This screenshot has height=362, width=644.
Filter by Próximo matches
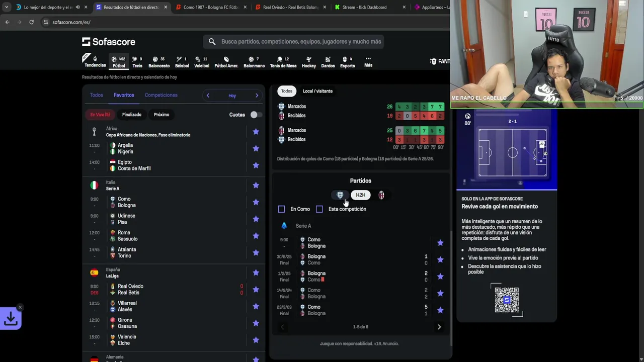(x=162, y=115)
